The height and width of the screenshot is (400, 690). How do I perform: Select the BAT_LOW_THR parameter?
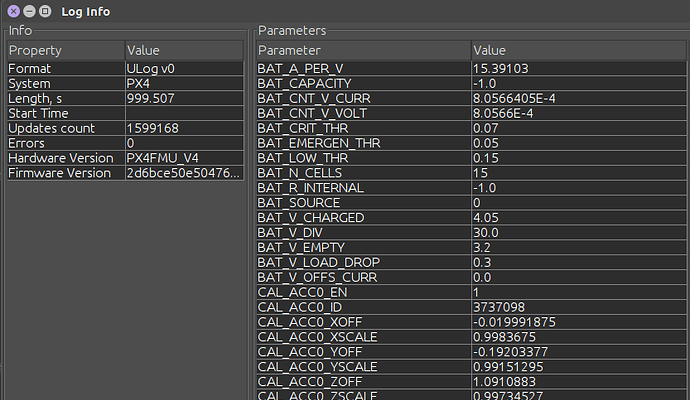(363, 158)
